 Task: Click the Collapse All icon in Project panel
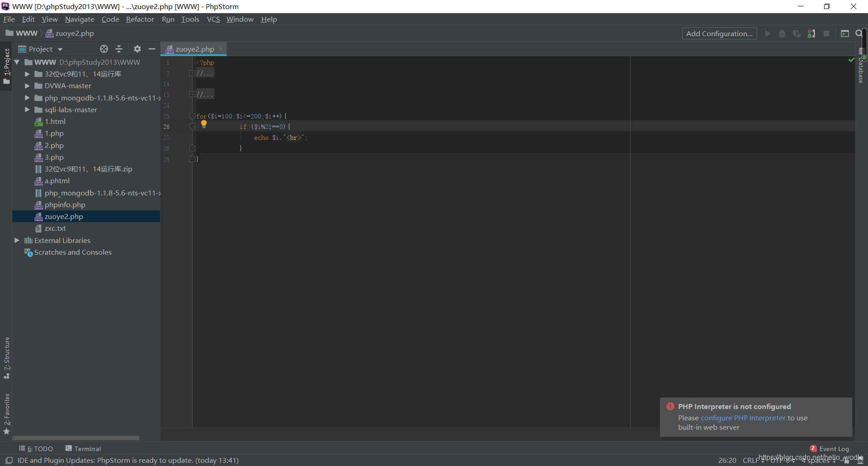(x=119, y=49)
